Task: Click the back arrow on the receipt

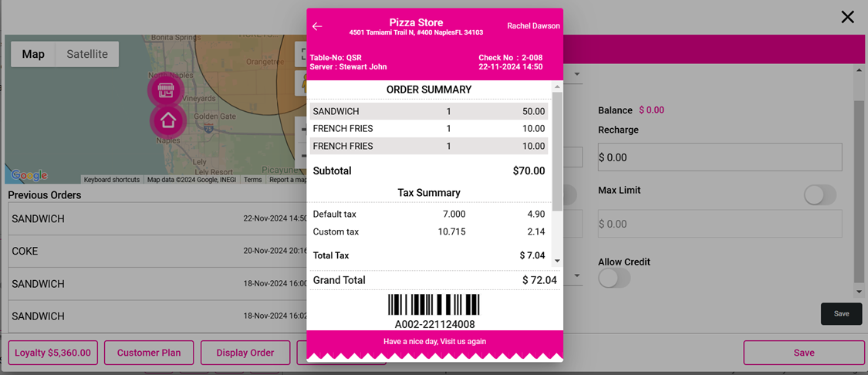Action: 317,26
